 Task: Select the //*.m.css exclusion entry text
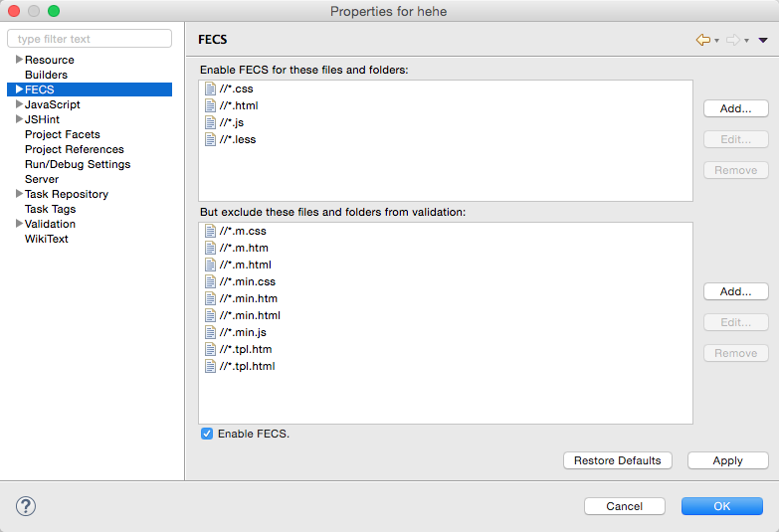point(243,231)
